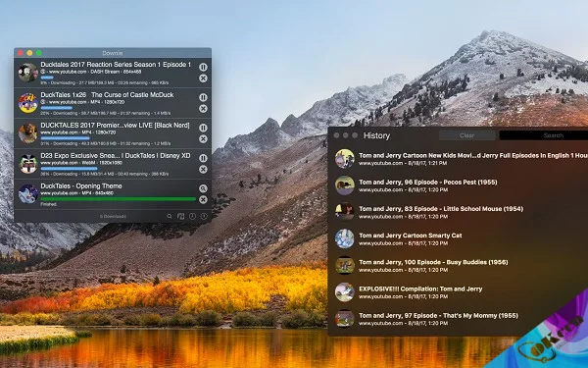
Task: Select 'Tom and Jerry Cartoon Smarty Cat' entry
Action: 458,238
